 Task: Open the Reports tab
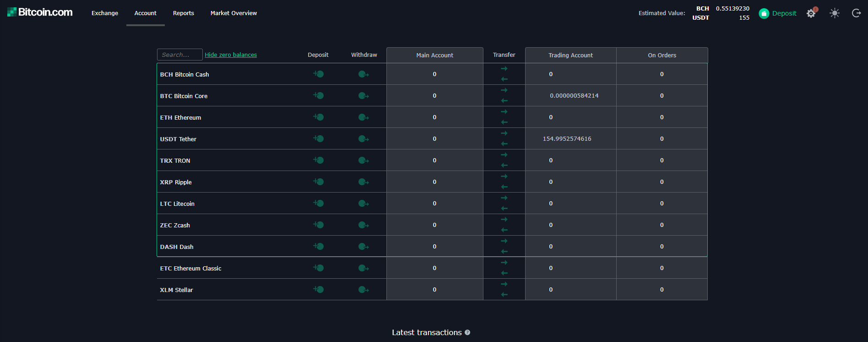pyautogui.click(x=184, y=13)
